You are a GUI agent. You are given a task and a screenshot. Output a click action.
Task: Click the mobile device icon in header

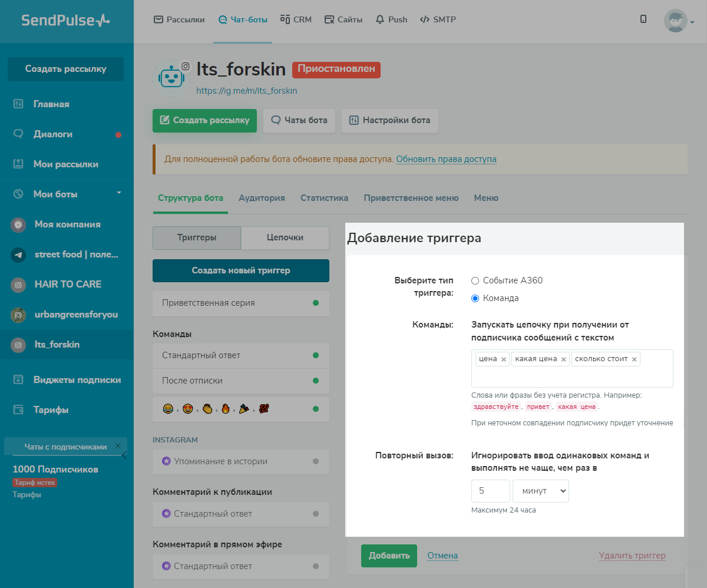pos(643,19)
